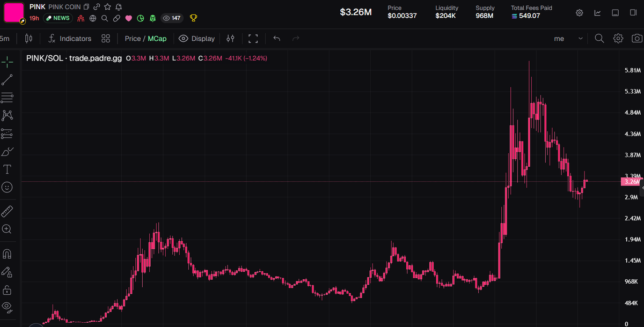Open the layout grid selector
This screenshot has width=644, height=327.
106,39
